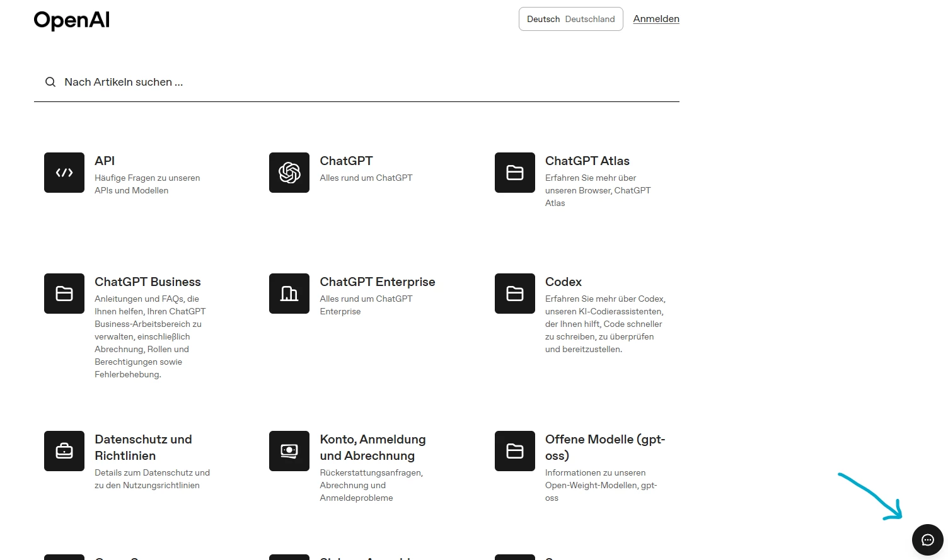Click the ChatGPT logo icon
Viewport: 948px width, 560px height.
[x=289, y=173]
